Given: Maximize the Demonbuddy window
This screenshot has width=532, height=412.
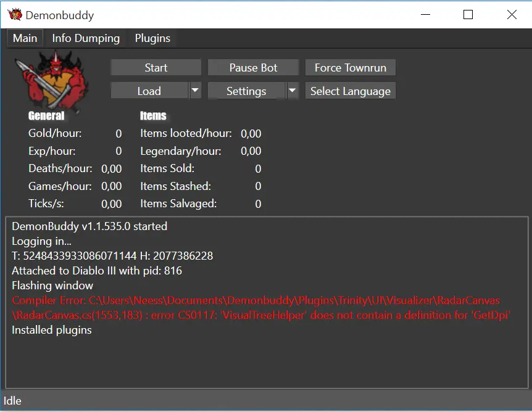Looking at the screenshot, I should (468, 15).
